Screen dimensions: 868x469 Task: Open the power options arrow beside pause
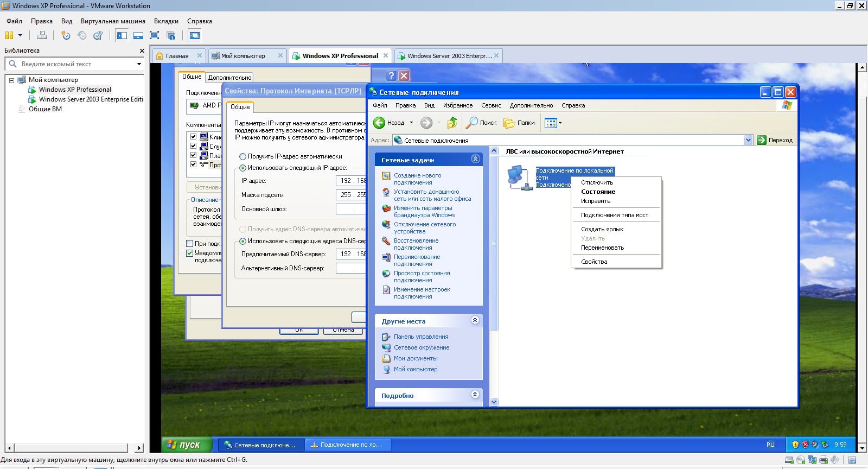click(21, 35)
